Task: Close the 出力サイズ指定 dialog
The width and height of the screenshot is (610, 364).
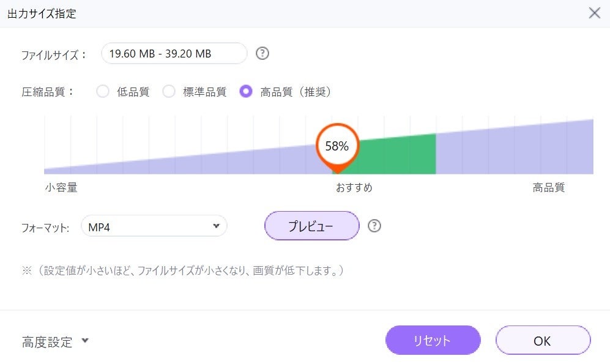Action: tap(594, 13)
